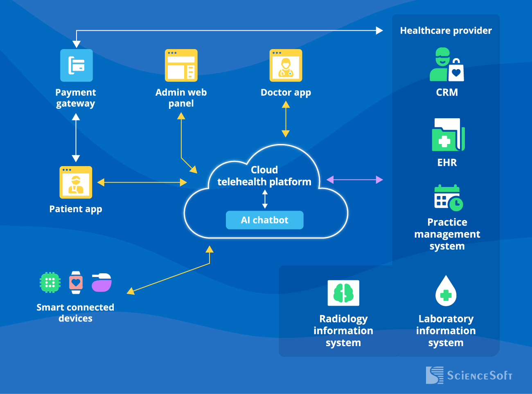
Task: Click the Doctor app window icon
Action: [x=286, y=65]
